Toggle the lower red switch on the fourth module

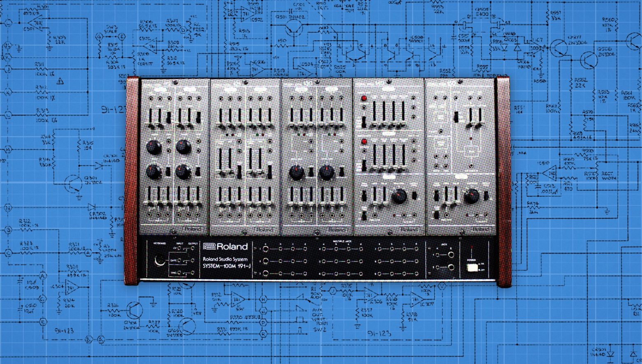pos(364,141)
